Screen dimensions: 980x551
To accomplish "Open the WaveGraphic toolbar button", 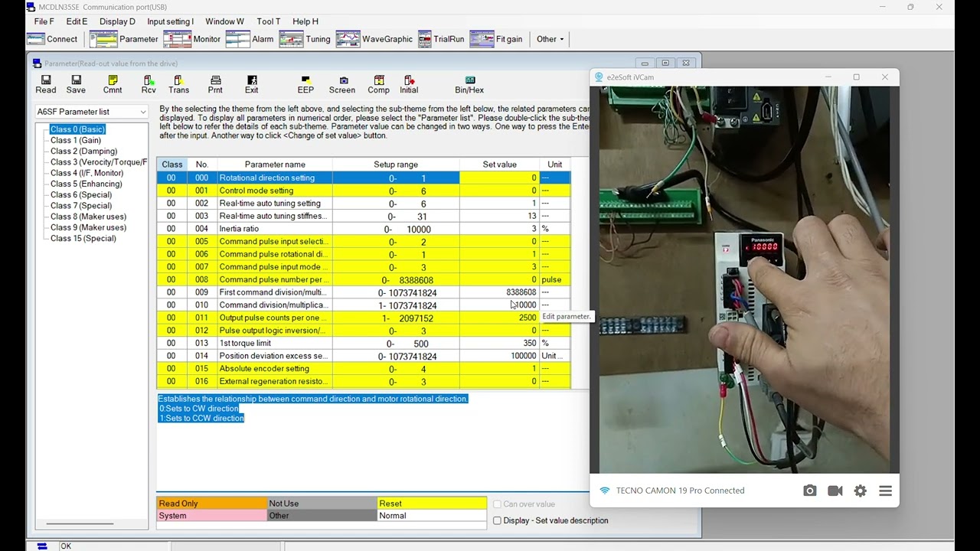I will tap(374, 39).
